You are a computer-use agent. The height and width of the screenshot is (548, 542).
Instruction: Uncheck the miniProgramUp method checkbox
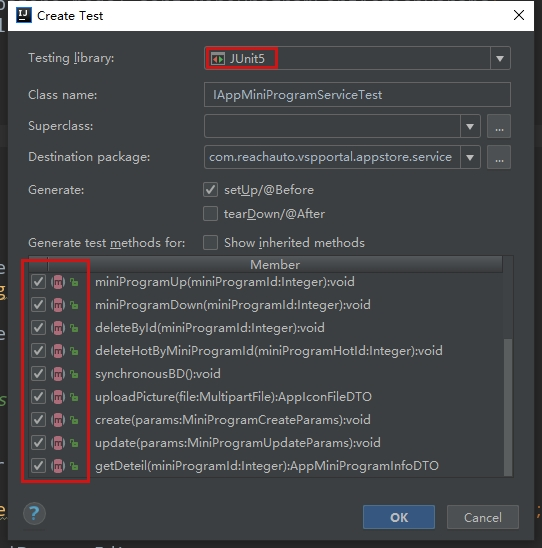click(38, 282)
